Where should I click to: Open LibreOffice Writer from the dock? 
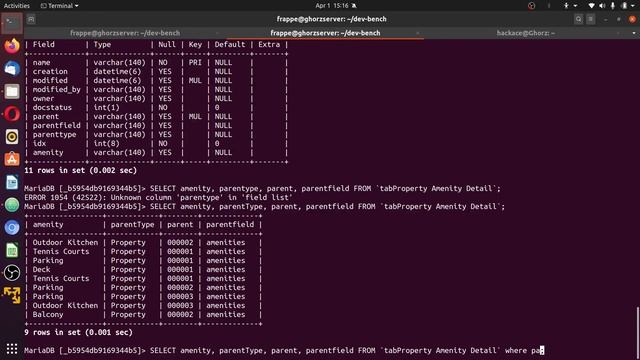click(x=12, y=182)
